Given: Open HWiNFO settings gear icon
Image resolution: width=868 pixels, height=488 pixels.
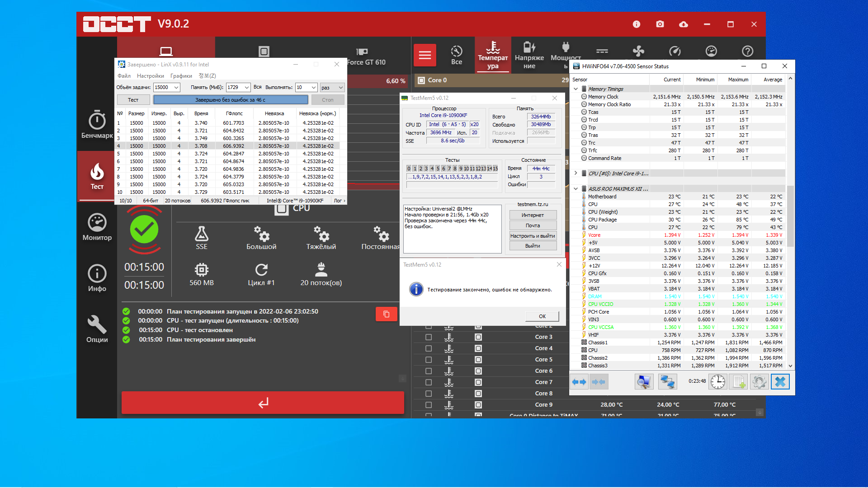Looking at the screenshot, I should click(x=759, y=382).
